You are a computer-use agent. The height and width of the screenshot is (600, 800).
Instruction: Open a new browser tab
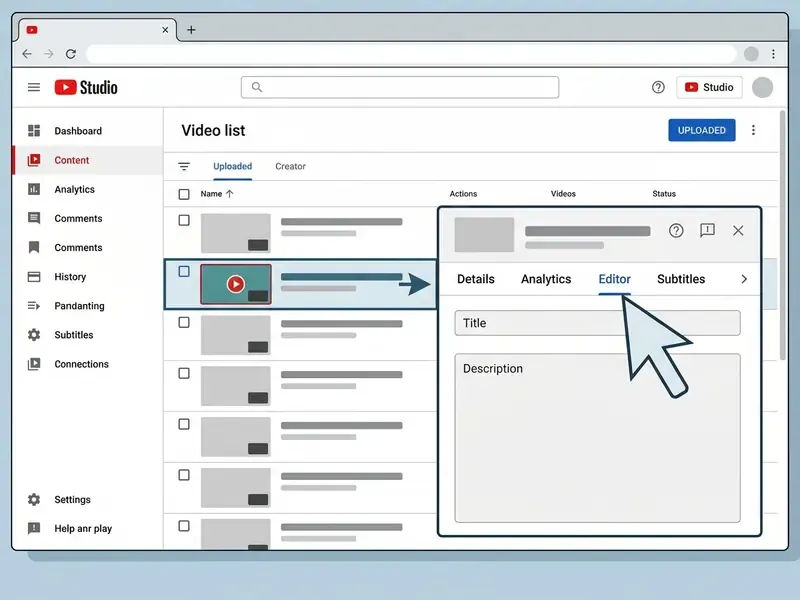click(x=191, y=30)
